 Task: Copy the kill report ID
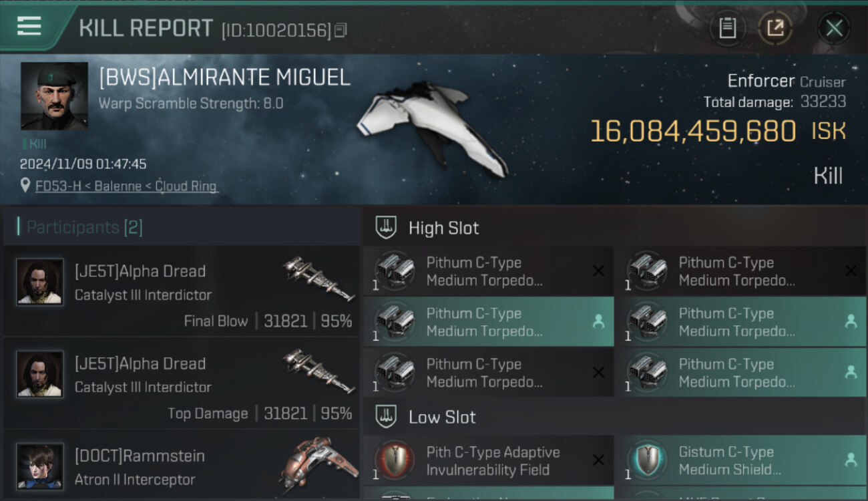click(341, 30)
